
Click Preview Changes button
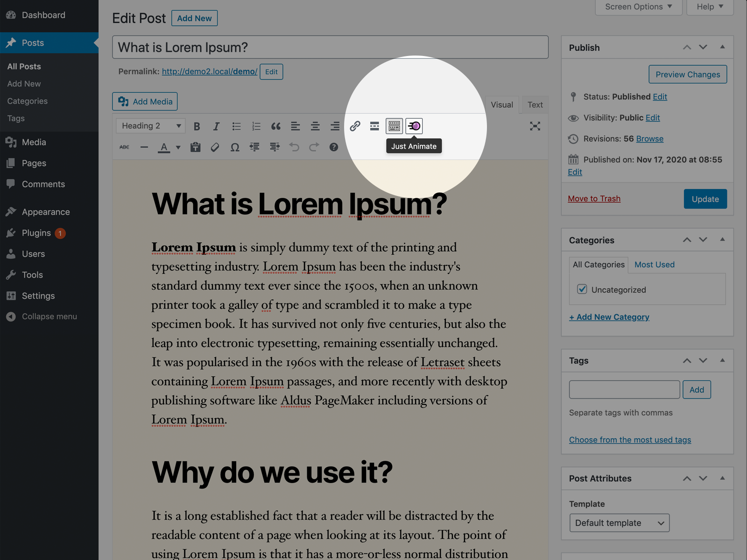(x=688, y=74)
